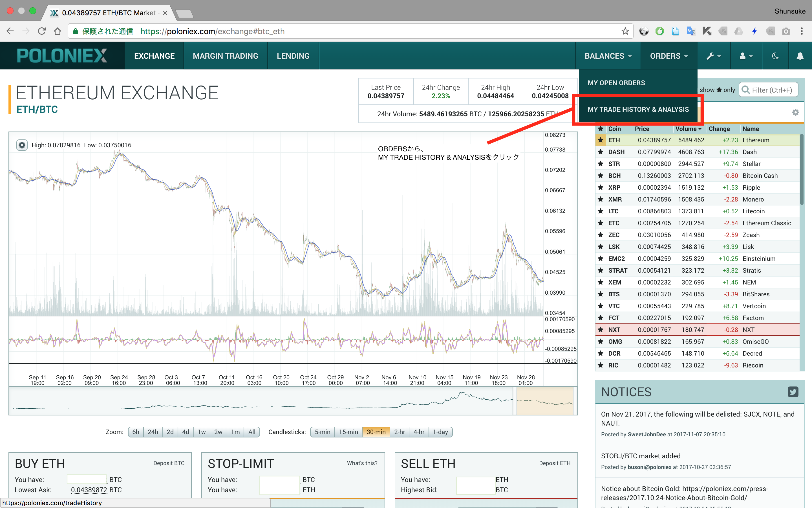812x508 pixels.
Task: Expand the BALANCES dropdown
Action: pos(608,56)
